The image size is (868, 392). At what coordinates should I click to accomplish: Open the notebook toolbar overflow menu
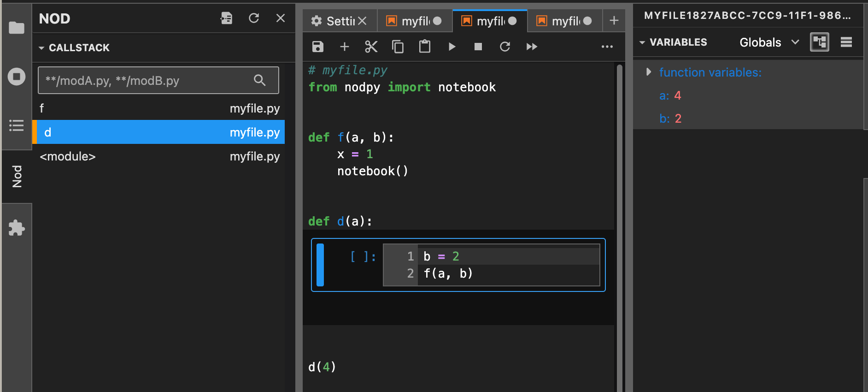coord(607,47)
